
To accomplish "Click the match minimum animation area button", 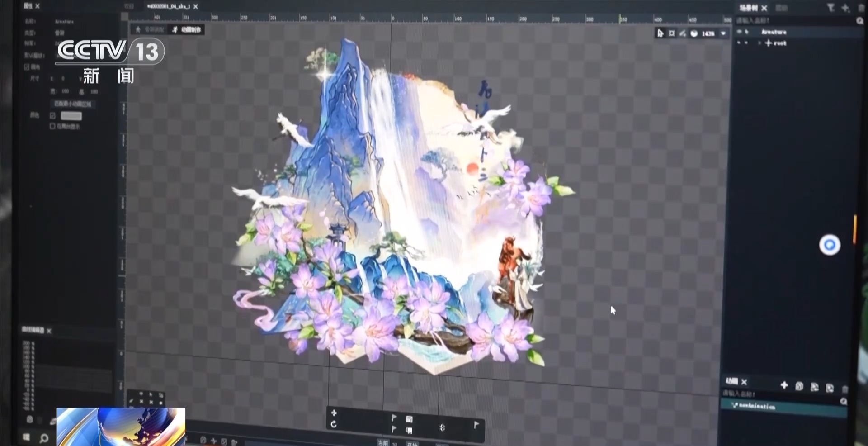I will coord(72,104).
